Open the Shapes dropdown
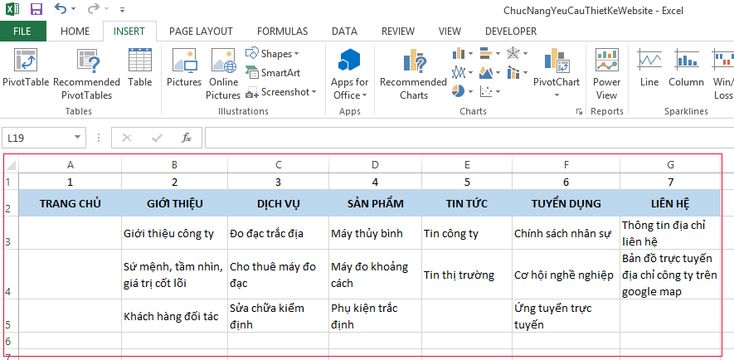The height and width of the screenshot is (360, 734). 272,53
